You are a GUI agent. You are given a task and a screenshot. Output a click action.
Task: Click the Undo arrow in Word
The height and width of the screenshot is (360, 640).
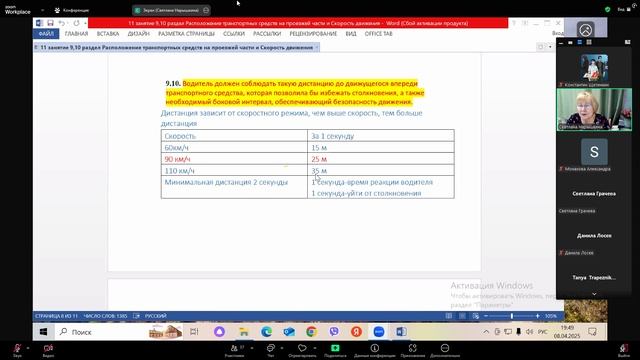coord(61,23)
